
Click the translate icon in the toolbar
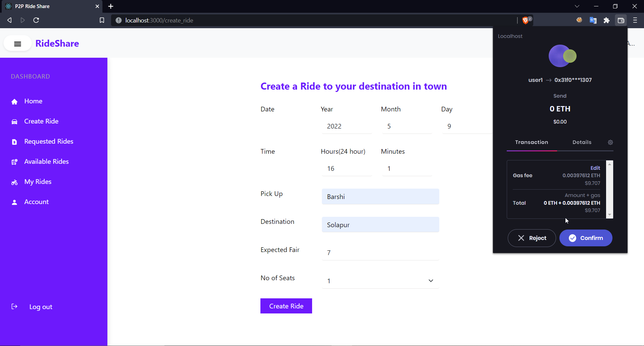[593, 20]
